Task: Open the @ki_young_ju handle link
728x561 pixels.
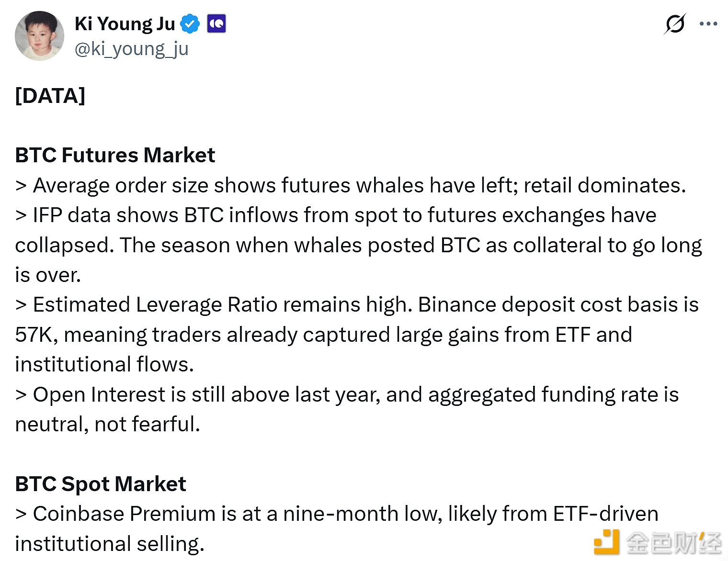Action: pyautogui.click(x=132, y=49)
